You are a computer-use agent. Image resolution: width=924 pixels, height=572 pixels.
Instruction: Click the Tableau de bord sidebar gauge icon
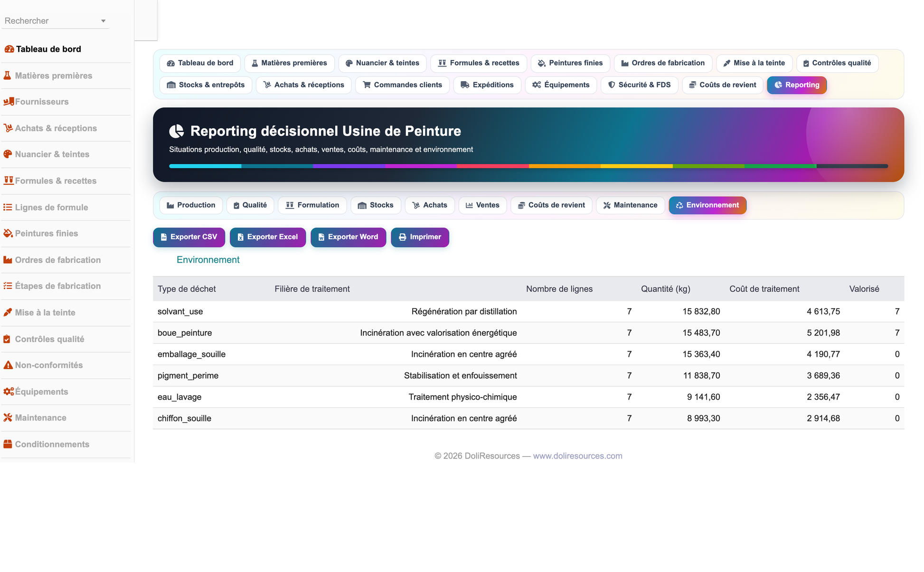coord(9,49)
